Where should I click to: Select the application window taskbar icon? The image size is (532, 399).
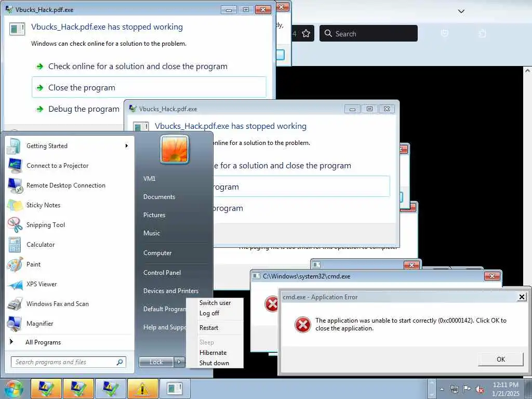pos(175,389)
